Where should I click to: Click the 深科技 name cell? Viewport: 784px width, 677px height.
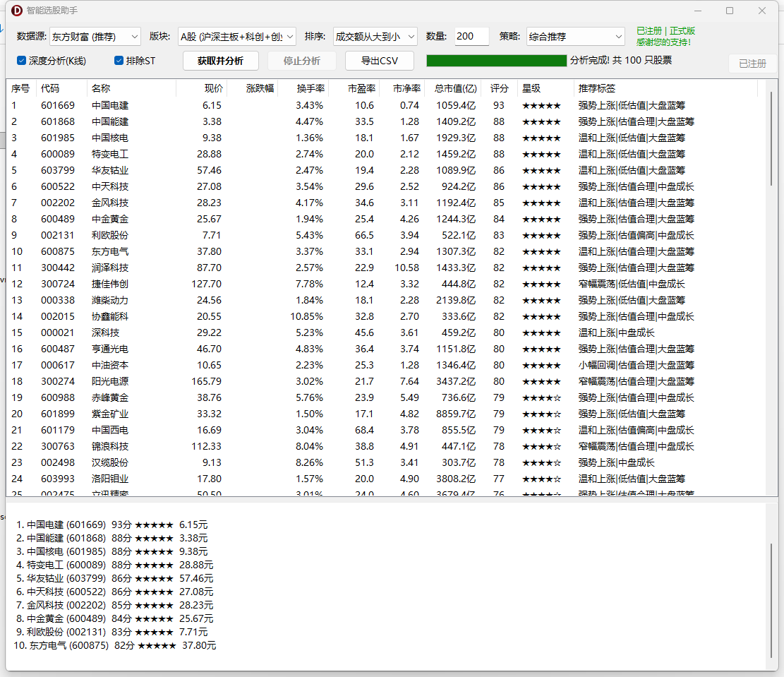(106, 332)
